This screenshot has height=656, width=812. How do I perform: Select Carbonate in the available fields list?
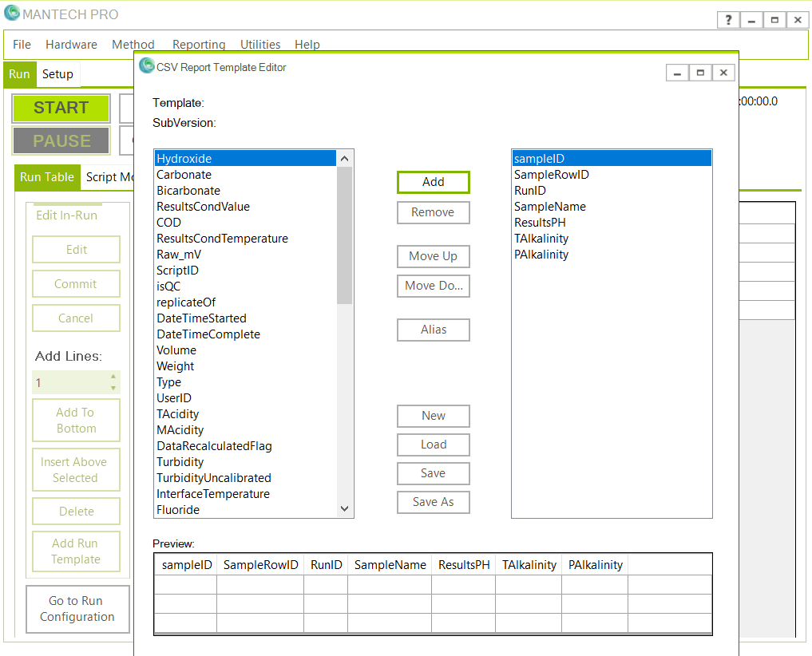pyautogui.click(x=245, y=175)
